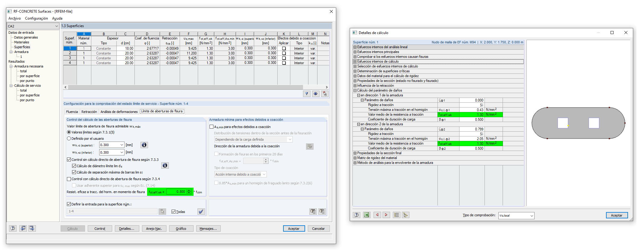Click the Detalles... button
Screen dimensions: 644x250
pyautogui.click(x=127, y=229)
